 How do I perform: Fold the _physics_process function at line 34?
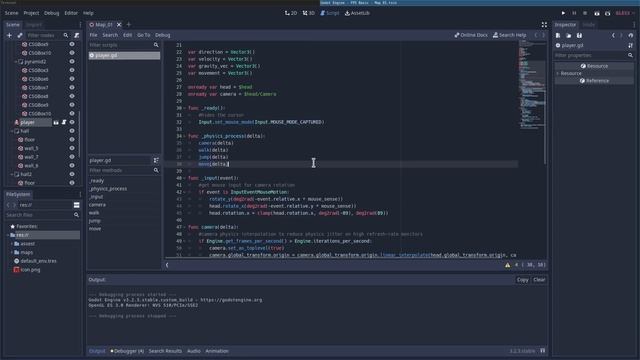click(x=185, y=136)
